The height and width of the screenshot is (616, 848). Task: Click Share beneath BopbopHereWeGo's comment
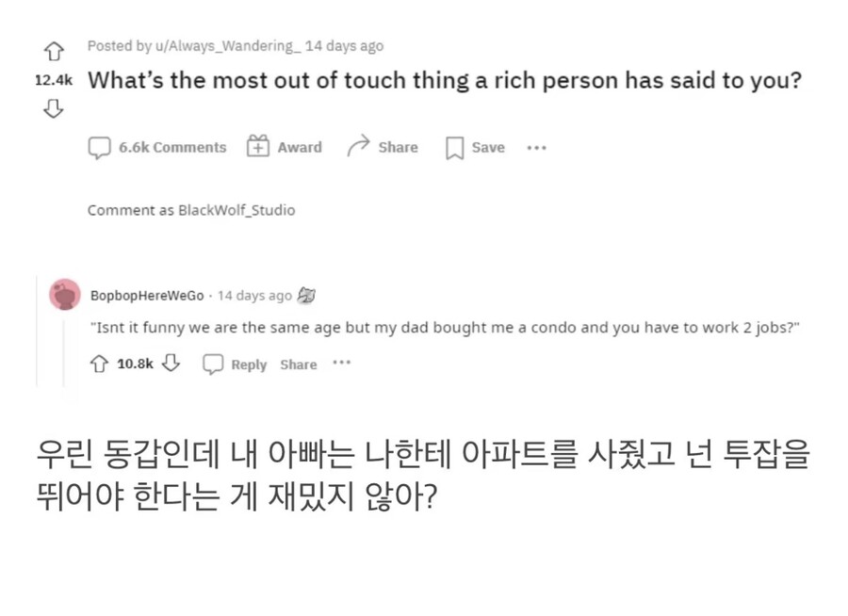298,365
